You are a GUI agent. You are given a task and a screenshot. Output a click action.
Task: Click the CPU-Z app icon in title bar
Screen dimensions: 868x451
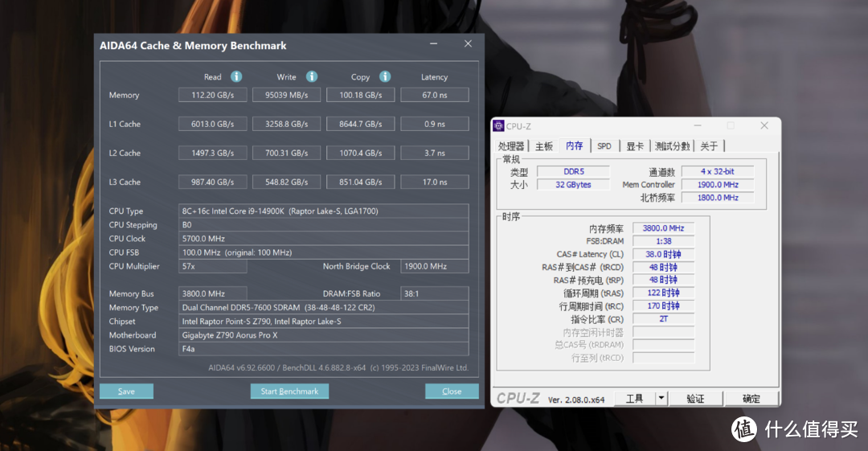499,125
